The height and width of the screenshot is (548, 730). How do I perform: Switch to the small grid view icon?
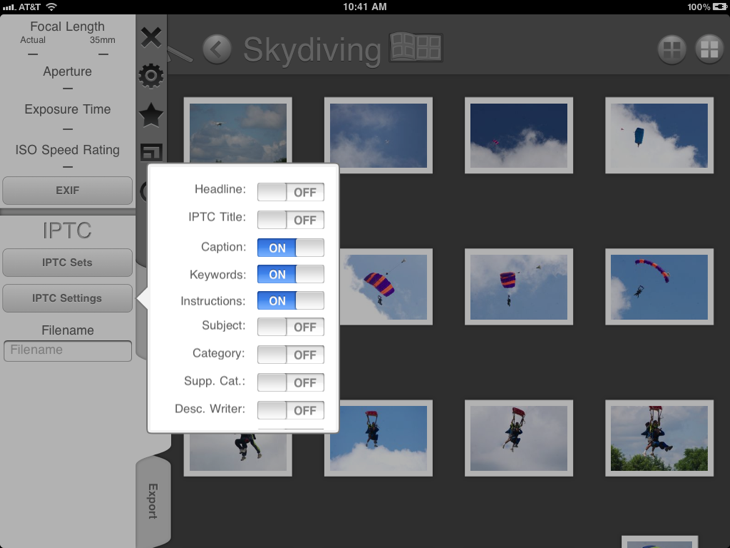(672, 49)
